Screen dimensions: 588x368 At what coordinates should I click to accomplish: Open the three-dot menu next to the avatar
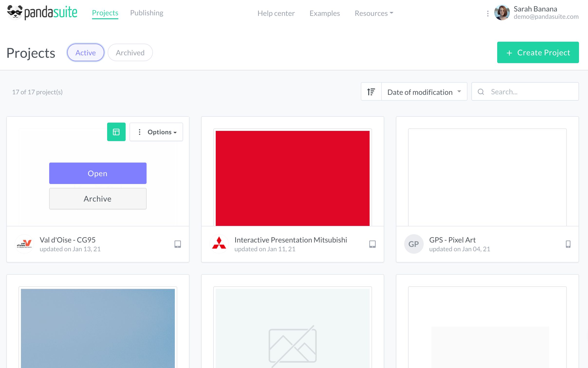(x=488, y=14)
